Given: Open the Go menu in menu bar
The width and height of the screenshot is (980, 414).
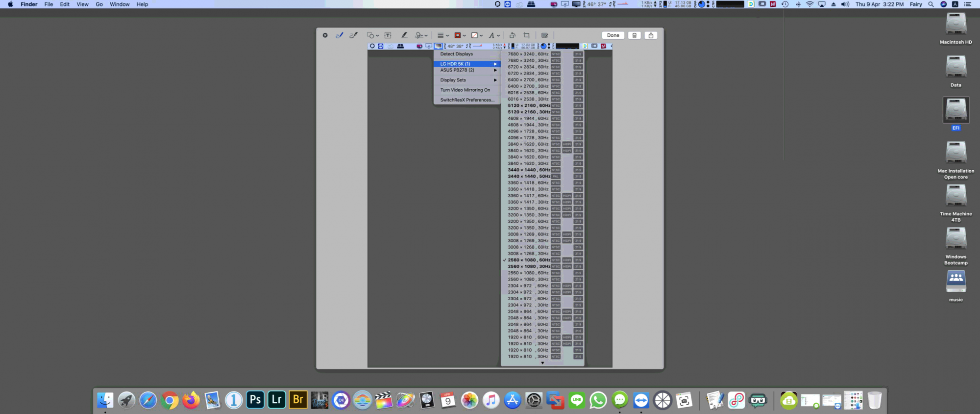Looking at the screenshot, I should (x=99, y=4).
